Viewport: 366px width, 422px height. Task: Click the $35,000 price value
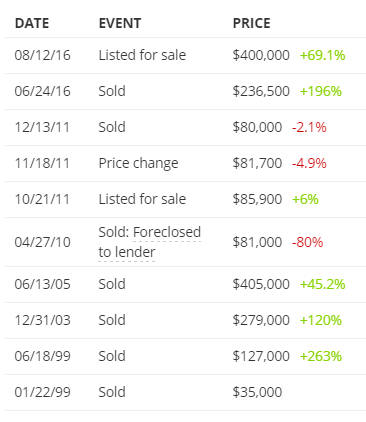[257, 392]
